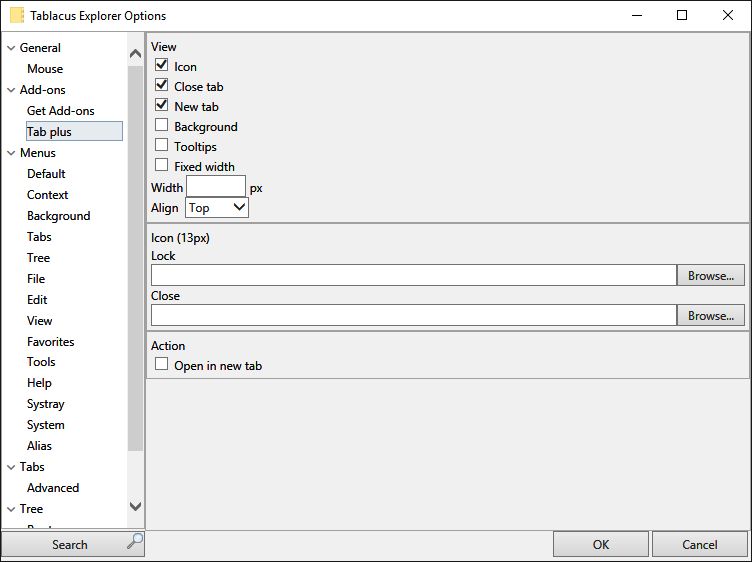Maximize the Options window

[682, 15]
